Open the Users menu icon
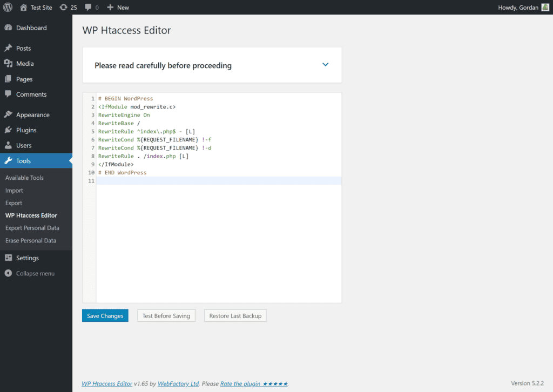This screenshot has width=553, height=392. click(9, 145)
